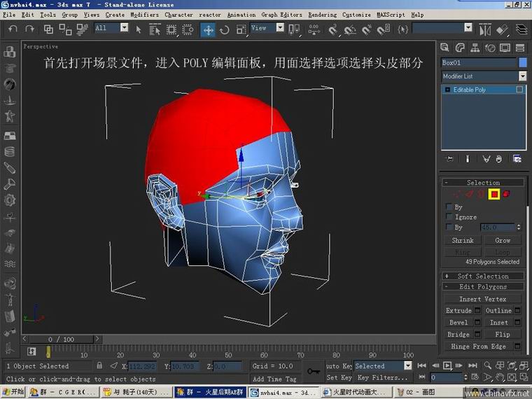Screen dimensions: 532x399
Task: Expand the Soft Selection rollout
Action: coord(483,276)
